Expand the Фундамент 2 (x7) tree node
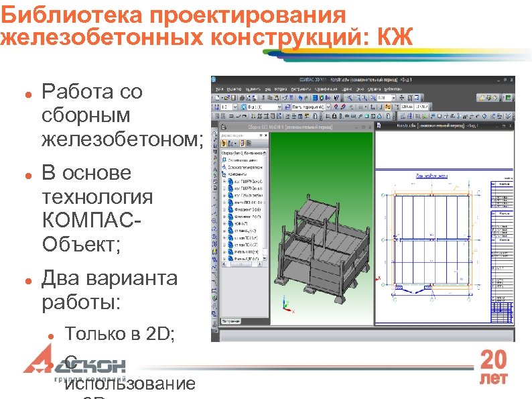 pos(224,217)
